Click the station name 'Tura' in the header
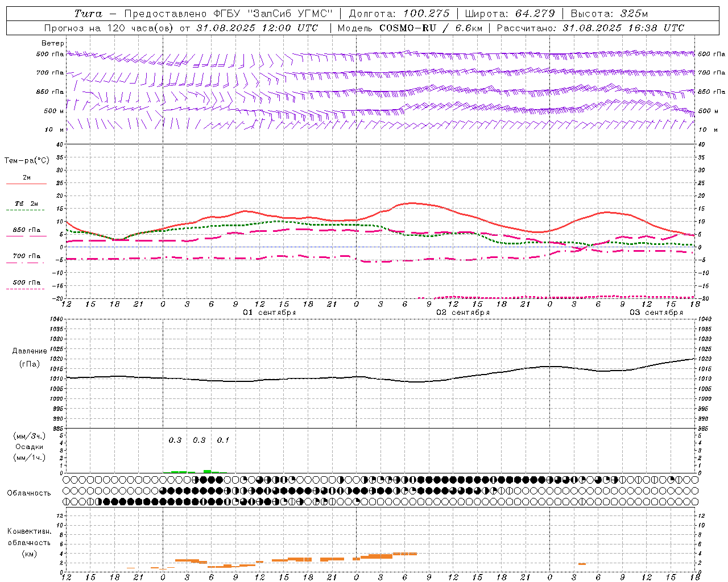The width and height of the screenshot is (728, 582). coord(88,14)
